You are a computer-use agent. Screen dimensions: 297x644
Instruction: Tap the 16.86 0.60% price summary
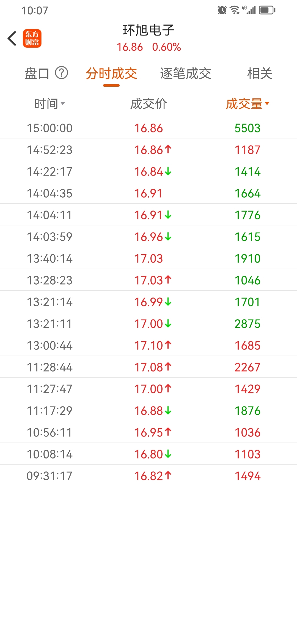click(x=149, y=47)
